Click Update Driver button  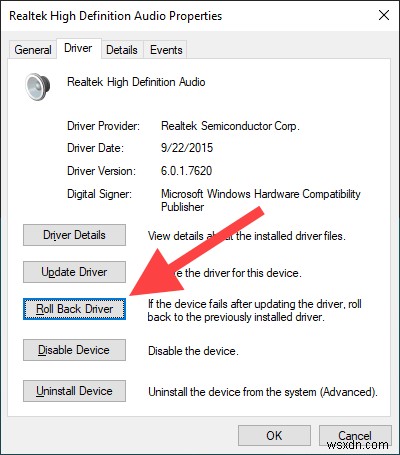74,272
